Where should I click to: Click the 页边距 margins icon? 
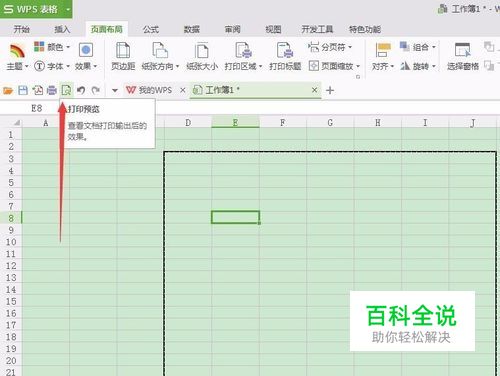pyautogui.click(x=123, y=50)
